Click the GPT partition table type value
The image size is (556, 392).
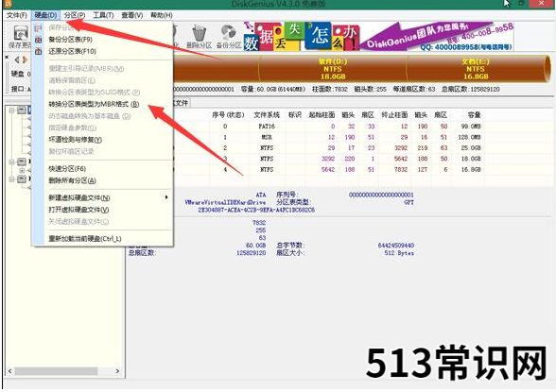click(x=408, y=202)
